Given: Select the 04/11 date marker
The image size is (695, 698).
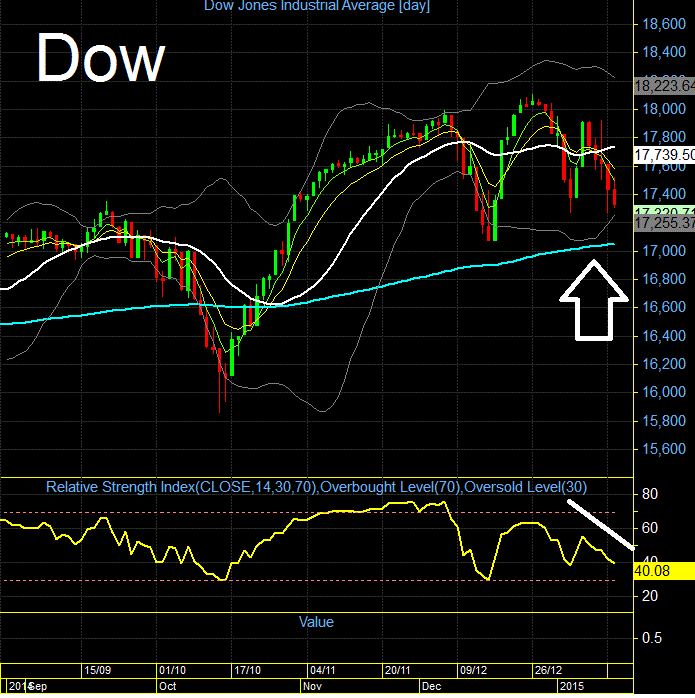Looking at the screenshot, I should (323, 670).
